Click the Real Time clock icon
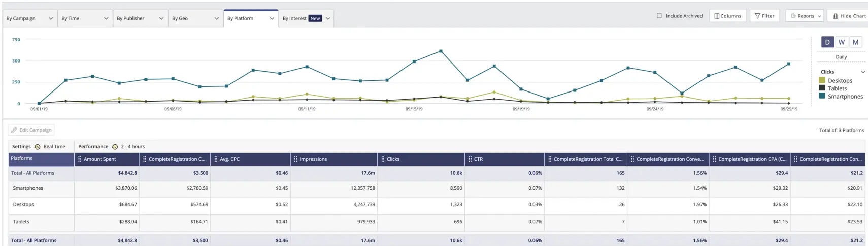 [37, 147]
